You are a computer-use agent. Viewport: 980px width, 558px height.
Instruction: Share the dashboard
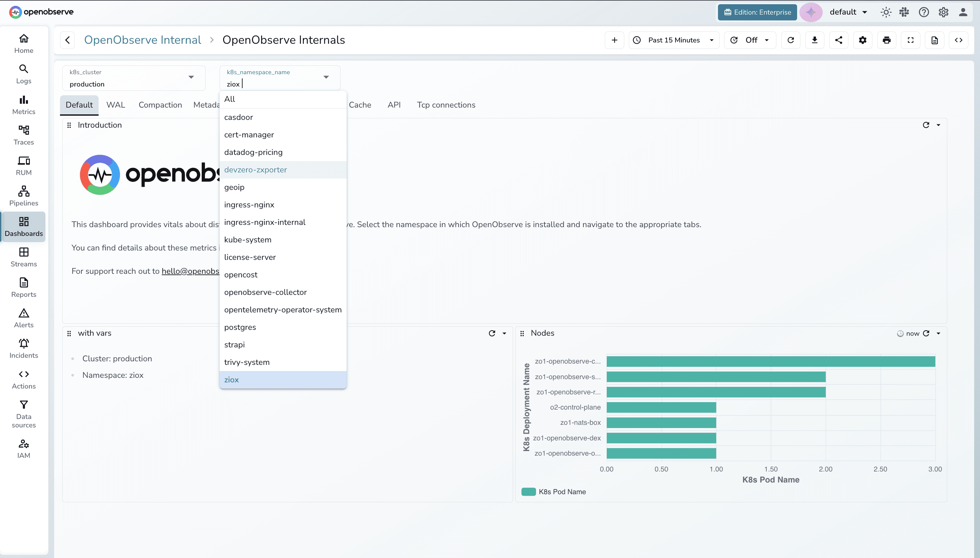click(x=839, y=40)
